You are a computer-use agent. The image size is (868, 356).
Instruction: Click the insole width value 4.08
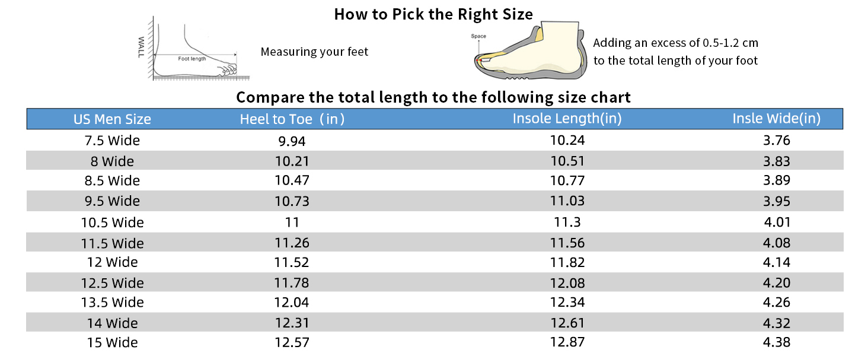pyautogui.click(x=777, y=243)
